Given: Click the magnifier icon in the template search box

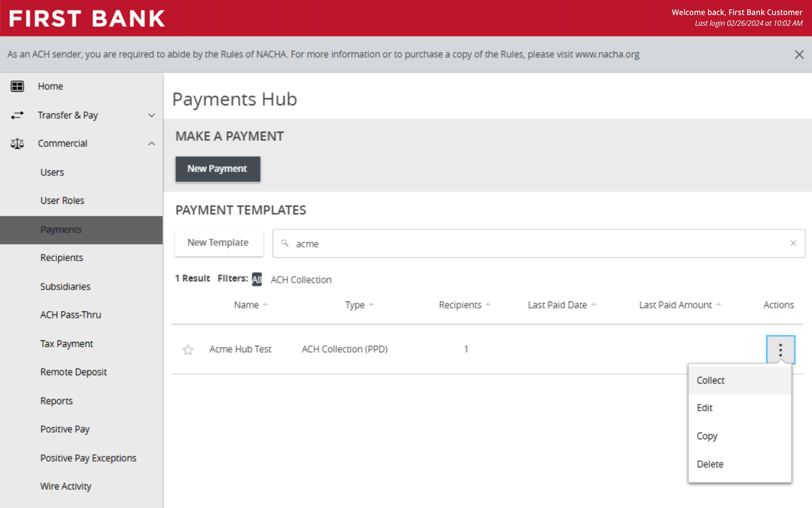Looking at the screenshot, I should [285, 243].
